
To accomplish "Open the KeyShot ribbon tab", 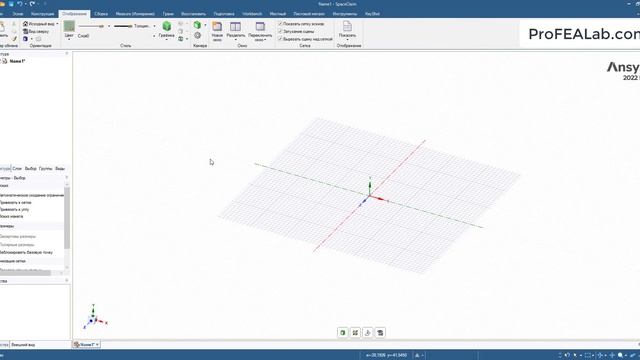I will pyautogui.click(x=372, y=14).
